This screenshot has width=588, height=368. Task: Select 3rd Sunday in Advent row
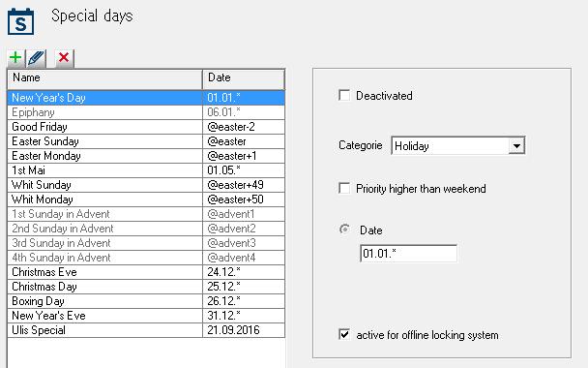[146, 243]
